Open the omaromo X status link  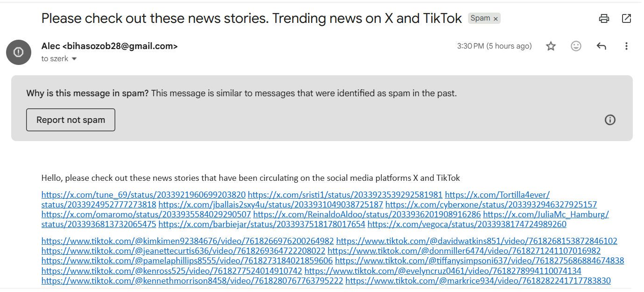click(146, 214)
